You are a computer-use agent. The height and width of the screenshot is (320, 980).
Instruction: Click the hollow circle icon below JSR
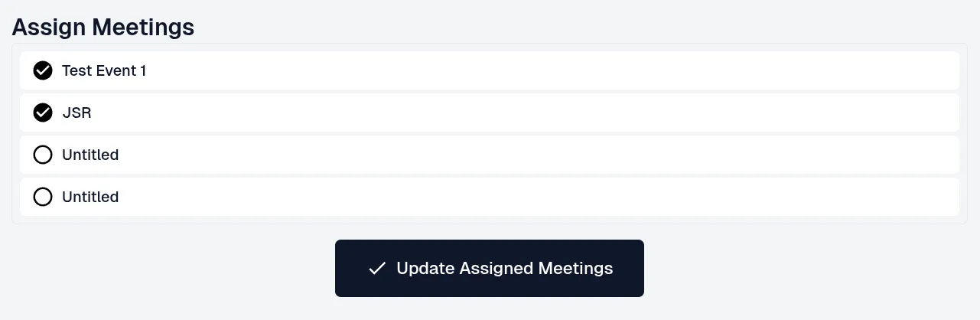click(x=43, y=155)
